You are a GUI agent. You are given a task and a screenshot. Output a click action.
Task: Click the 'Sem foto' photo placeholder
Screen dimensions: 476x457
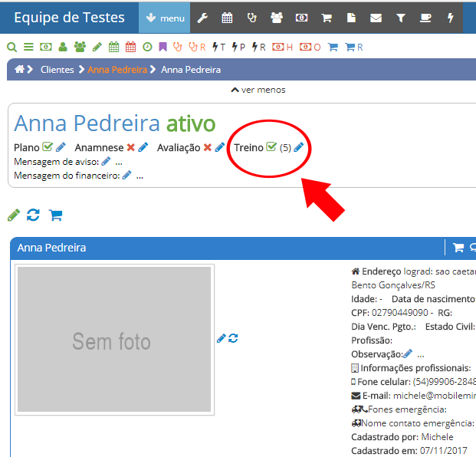(x=113, y=340)
